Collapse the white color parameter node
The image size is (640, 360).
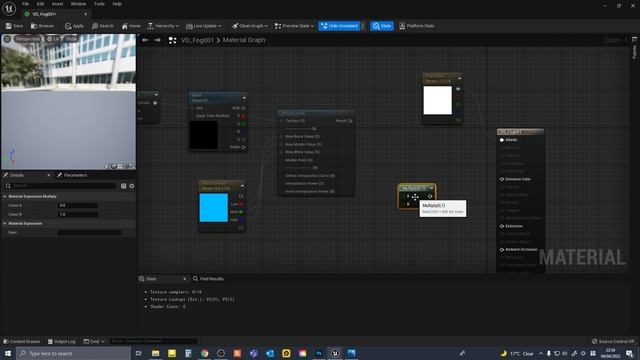click(460, 78)
